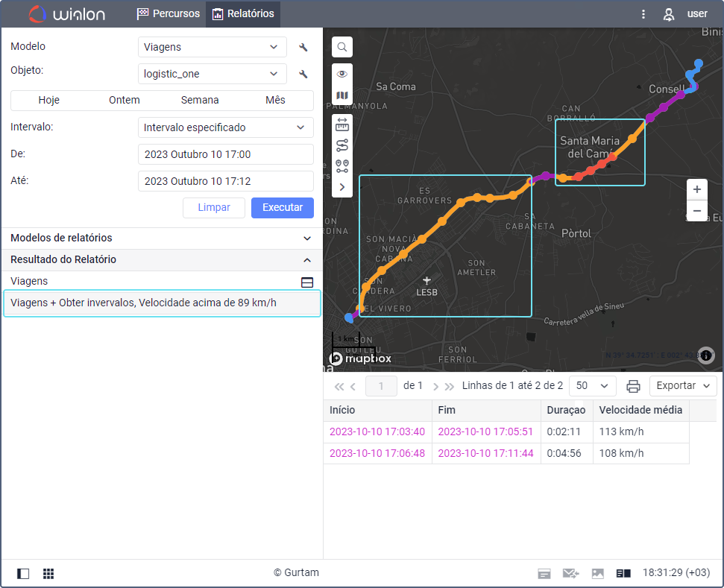Select the distance measuring ruler tool
Image resolution: width=724 pixels, height=588 pixels.
[342, 124]
